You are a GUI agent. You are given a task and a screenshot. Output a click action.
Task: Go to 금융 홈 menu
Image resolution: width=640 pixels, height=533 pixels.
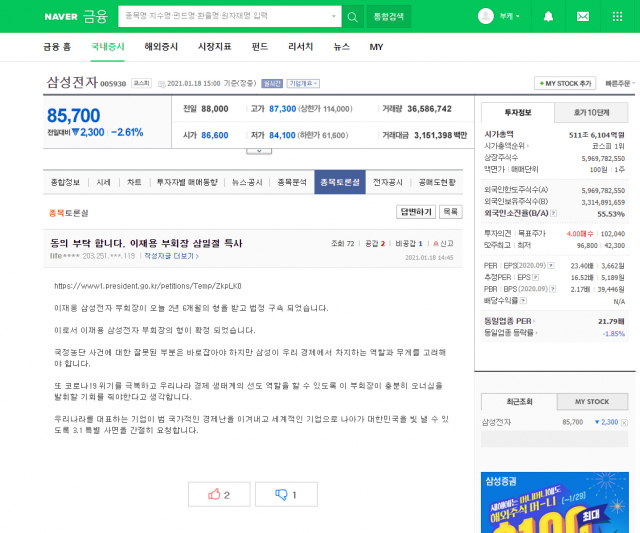[57, 47]
